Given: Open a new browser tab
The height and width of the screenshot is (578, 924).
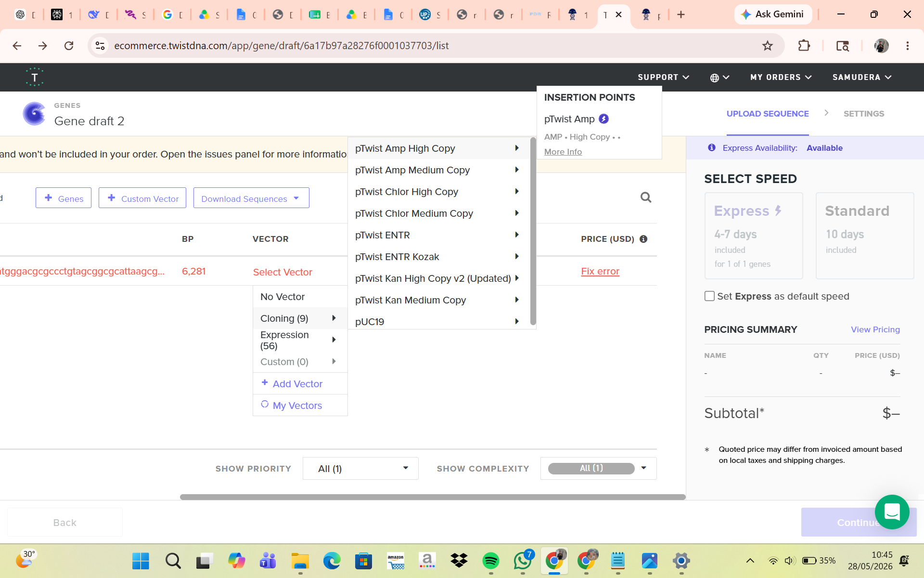Looking at the screenshot, I should click(680, 14).
